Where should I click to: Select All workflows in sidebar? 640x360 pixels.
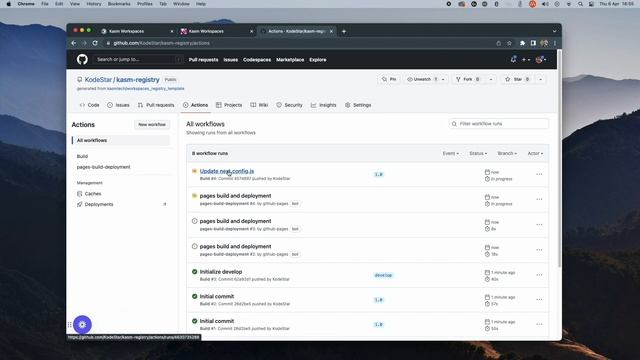[x=121, y=140]
